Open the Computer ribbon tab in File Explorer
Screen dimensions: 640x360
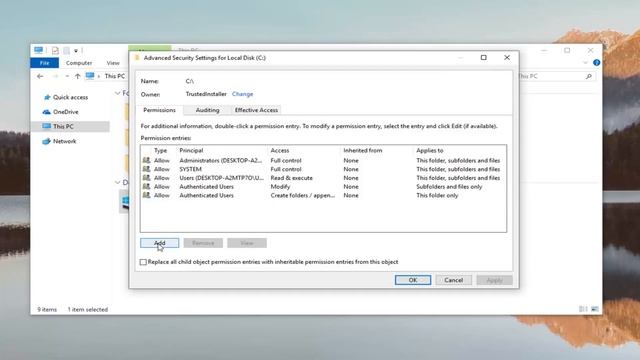point(79,63)
